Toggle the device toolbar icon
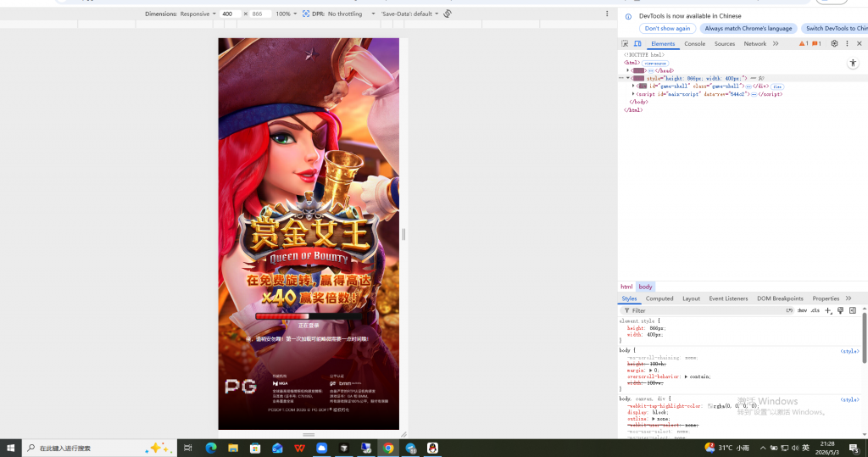 [x=637, y=44]
